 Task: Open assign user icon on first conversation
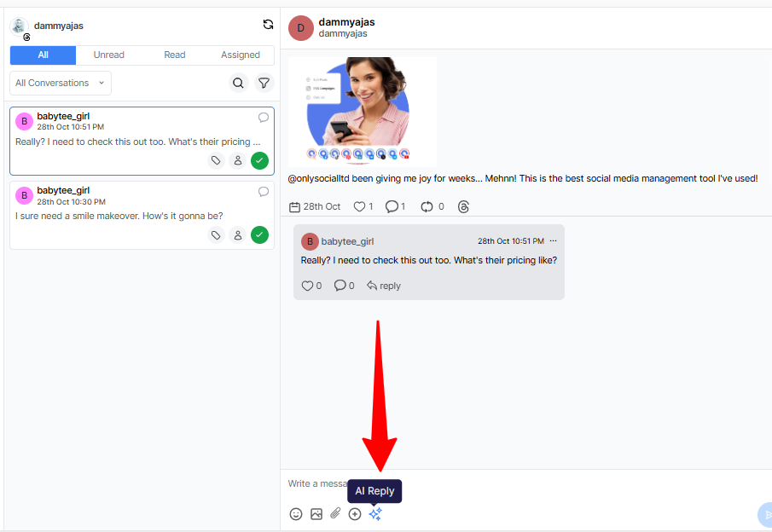click(238, 160)
